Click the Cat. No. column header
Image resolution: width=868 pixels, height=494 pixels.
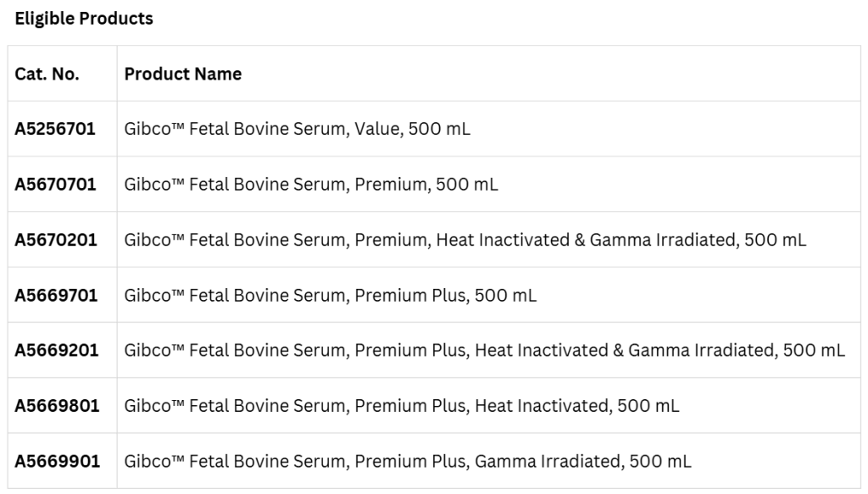point(47,74)
